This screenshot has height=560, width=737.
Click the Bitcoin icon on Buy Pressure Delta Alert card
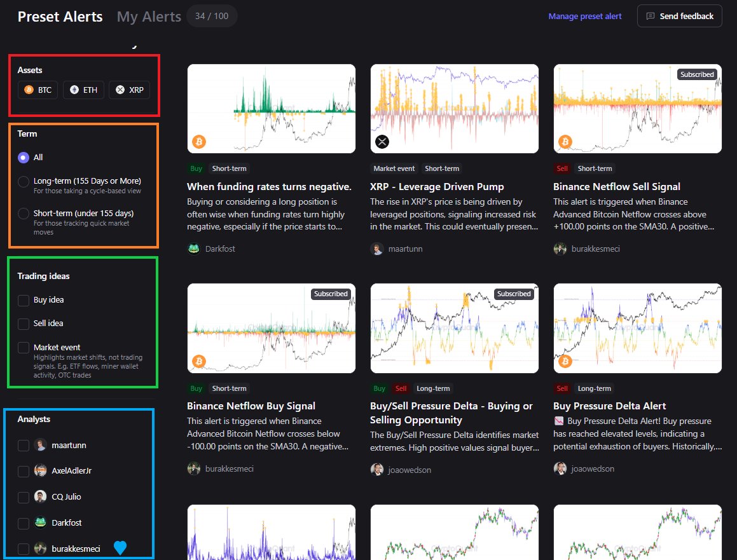565,361
